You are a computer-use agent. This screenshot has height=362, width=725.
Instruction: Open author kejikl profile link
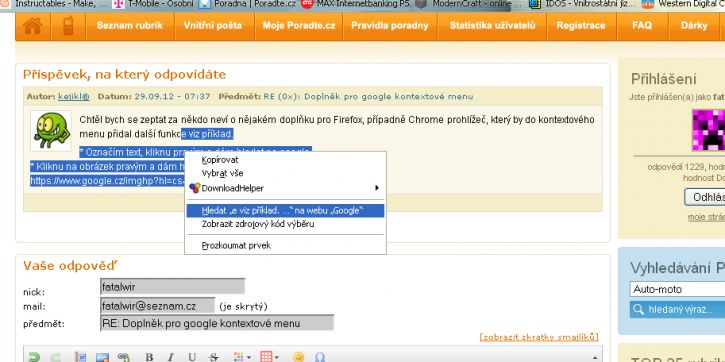(x=74, y=97)
